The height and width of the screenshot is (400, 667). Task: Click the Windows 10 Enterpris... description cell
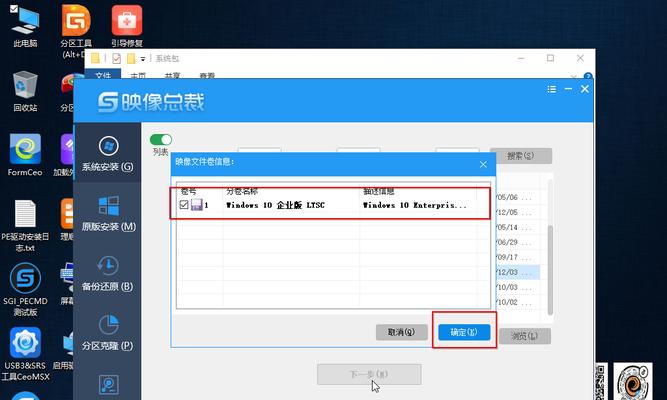point(415,205)
